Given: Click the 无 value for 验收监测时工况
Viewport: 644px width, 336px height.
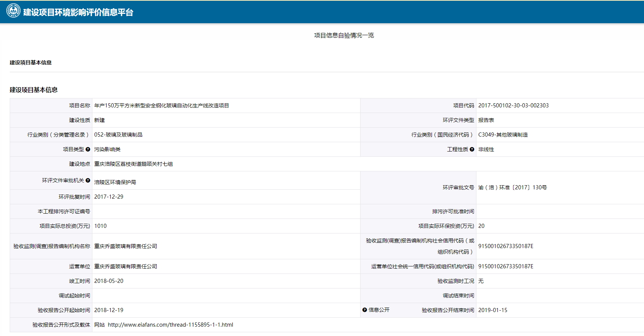Looking at the screenshot, I should coord(481,281).
